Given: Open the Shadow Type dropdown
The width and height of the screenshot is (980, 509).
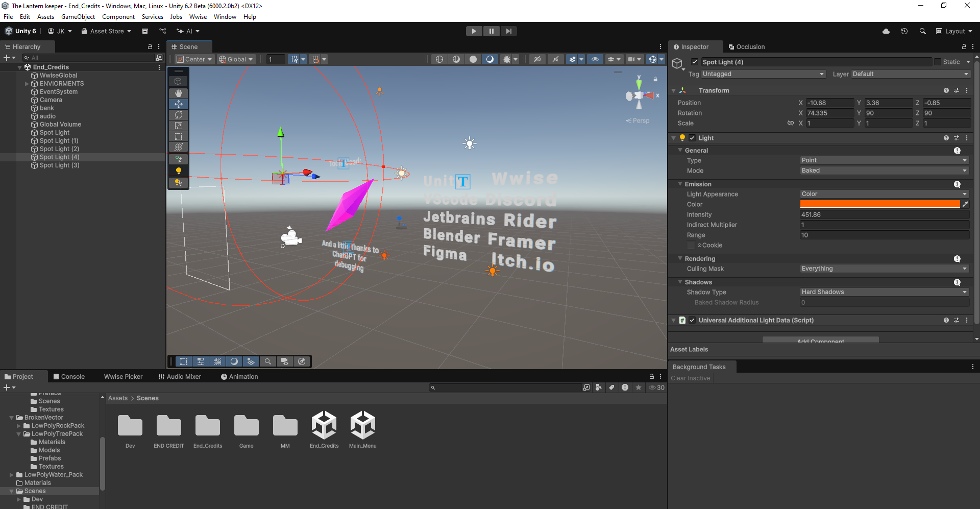Looking at the screenshot, I should (x=884, y=292).
